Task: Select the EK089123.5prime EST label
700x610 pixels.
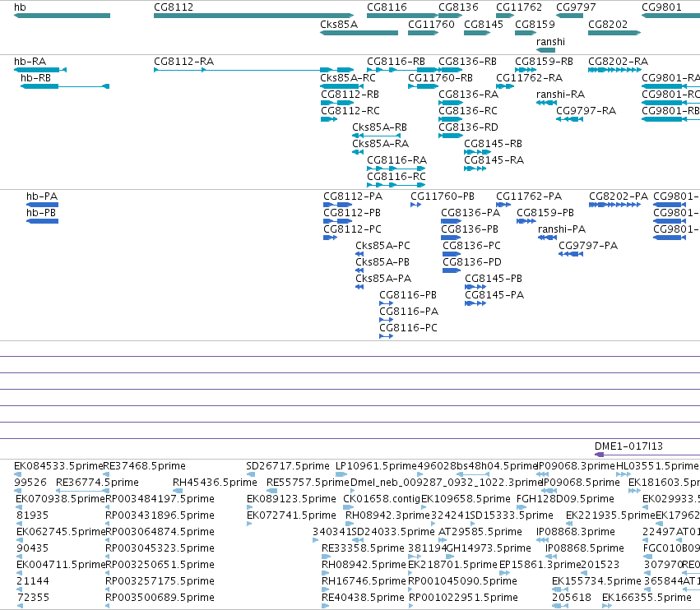Action: click(x=291, y=499)
